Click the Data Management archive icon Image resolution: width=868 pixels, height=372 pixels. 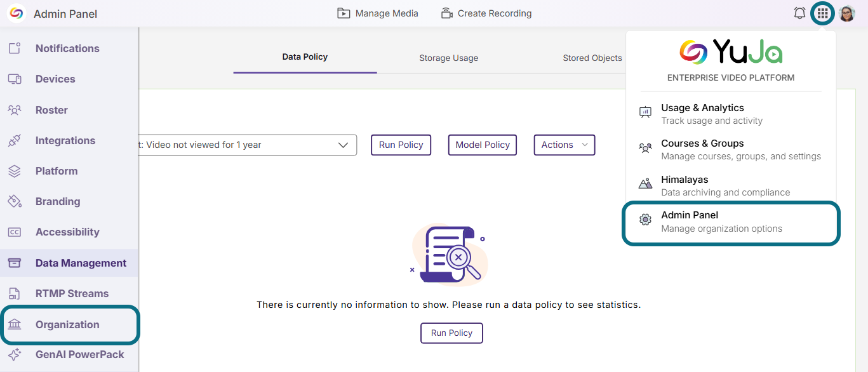click(x=15, y=263)
